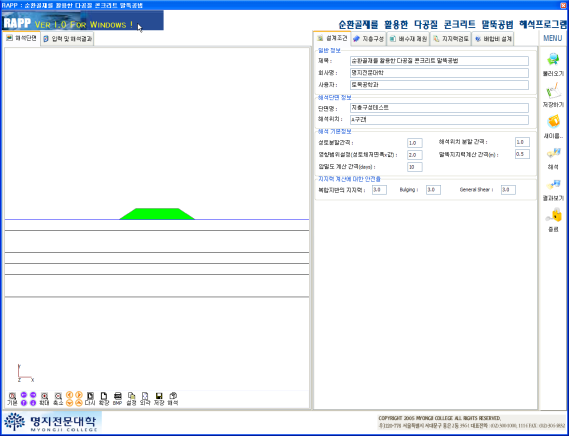Image resolution: width=569 pixels, height=436 pixels.
Task: Open 결과보기 (view results) from the MENU sidebar
Action: point(553,186)
